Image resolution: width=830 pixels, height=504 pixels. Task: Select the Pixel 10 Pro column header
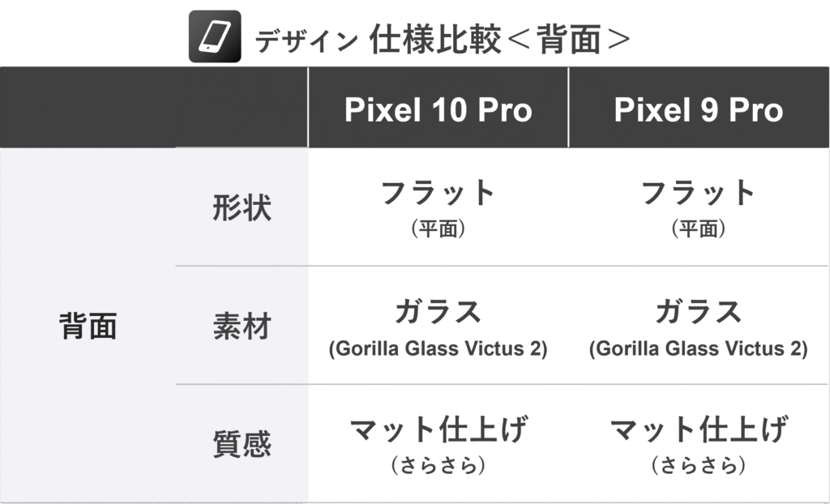coord(438,109)
